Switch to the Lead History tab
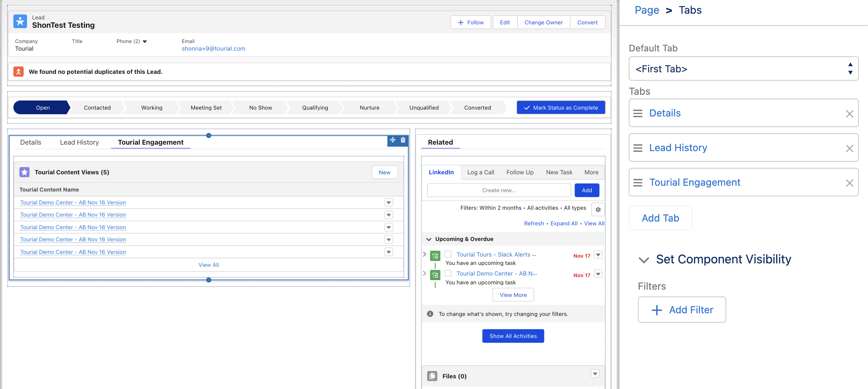The image size is (868, 389). [79, 142]
